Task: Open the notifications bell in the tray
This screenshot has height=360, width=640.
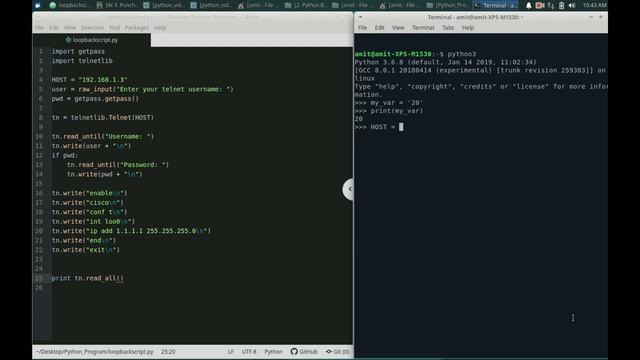Action: click(x=529, y=5)
